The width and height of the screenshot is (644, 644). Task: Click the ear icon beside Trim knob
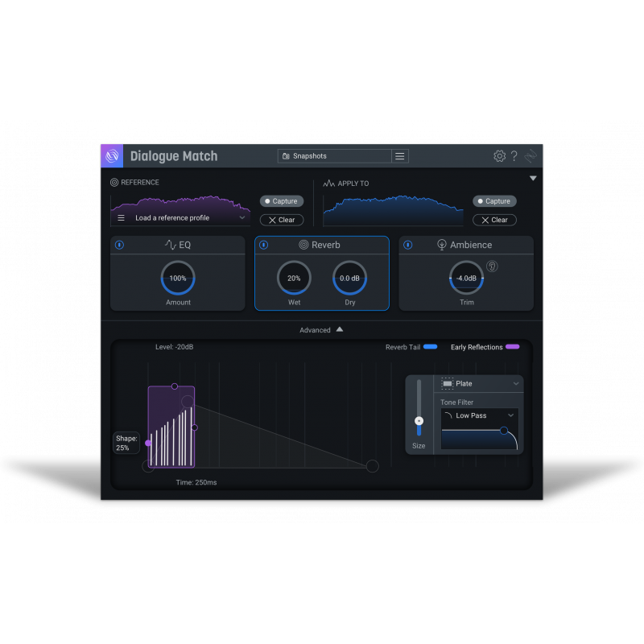point(492,266)
